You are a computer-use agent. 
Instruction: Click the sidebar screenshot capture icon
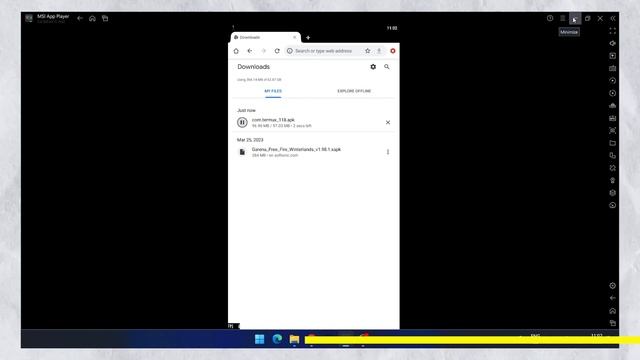click(x=613, y=131)
